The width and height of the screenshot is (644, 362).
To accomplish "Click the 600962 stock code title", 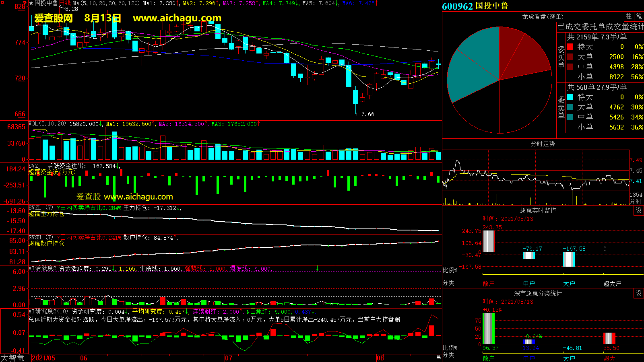I will tap(457, 6).
